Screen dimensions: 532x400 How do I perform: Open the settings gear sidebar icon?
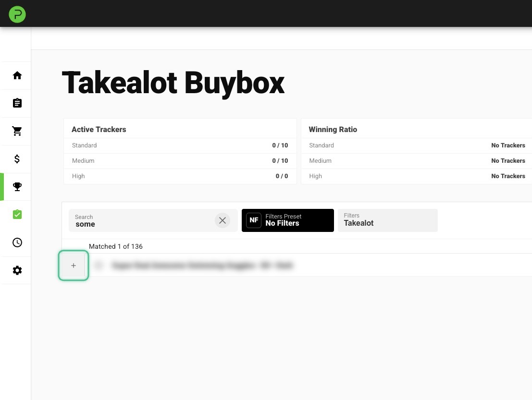point(17,270)
